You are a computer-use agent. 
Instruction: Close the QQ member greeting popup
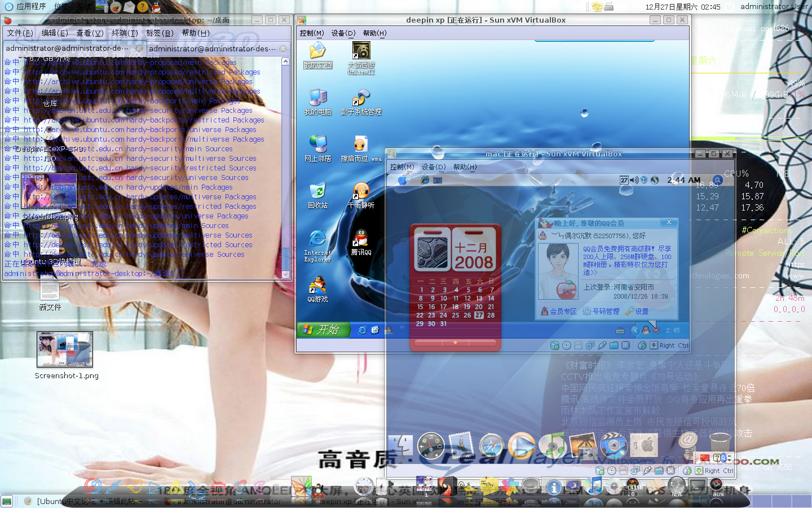669,222
